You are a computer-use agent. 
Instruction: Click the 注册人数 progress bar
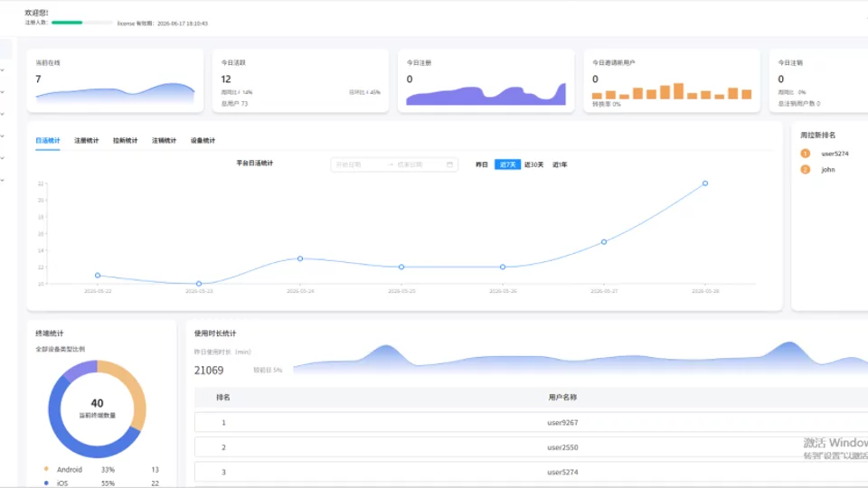(x=82, y=23)
